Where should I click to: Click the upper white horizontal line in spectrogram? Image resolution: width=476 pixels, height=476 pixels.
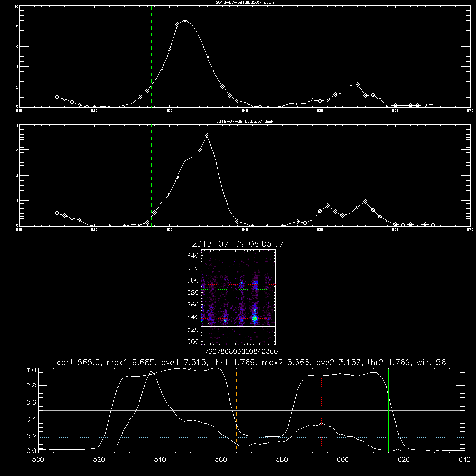238,268
